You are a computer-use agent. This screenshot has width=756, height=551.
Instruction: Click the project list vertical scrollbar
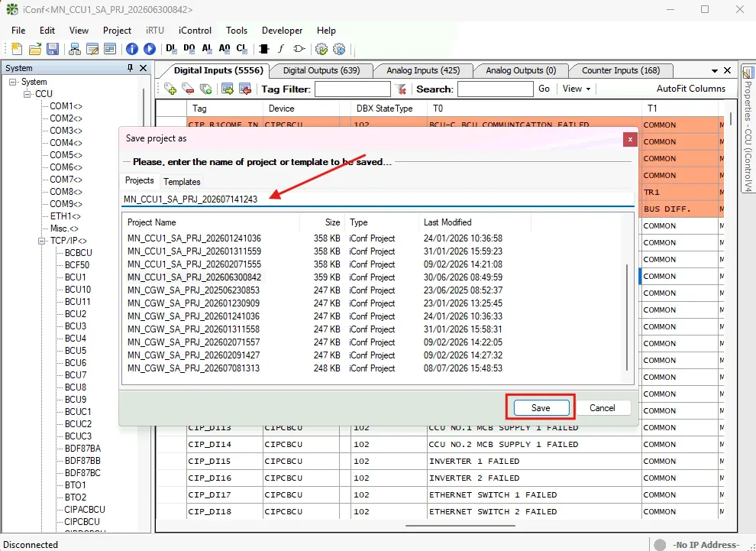pos(627,317)
